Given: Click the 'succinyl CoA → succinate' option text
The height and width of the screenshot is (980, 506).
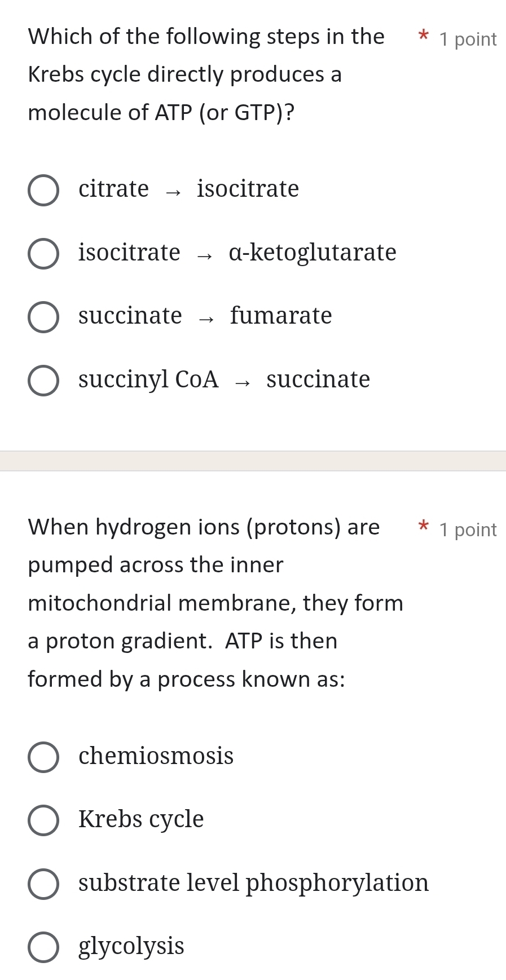Looking at the screenshot, I should tap(224, 379).
